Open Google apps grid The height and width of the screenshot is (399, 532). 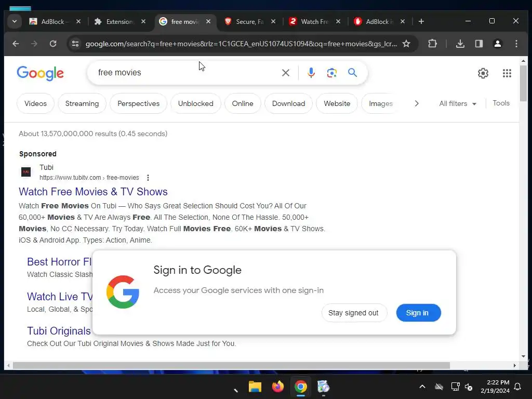point(507,73)
